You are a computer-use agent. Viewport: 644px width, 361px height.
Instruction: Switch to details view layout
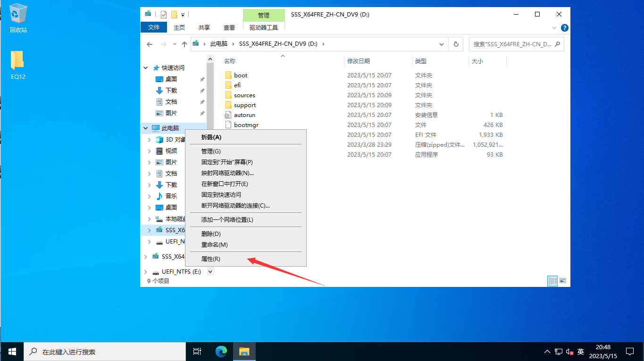tap(552, 281)
